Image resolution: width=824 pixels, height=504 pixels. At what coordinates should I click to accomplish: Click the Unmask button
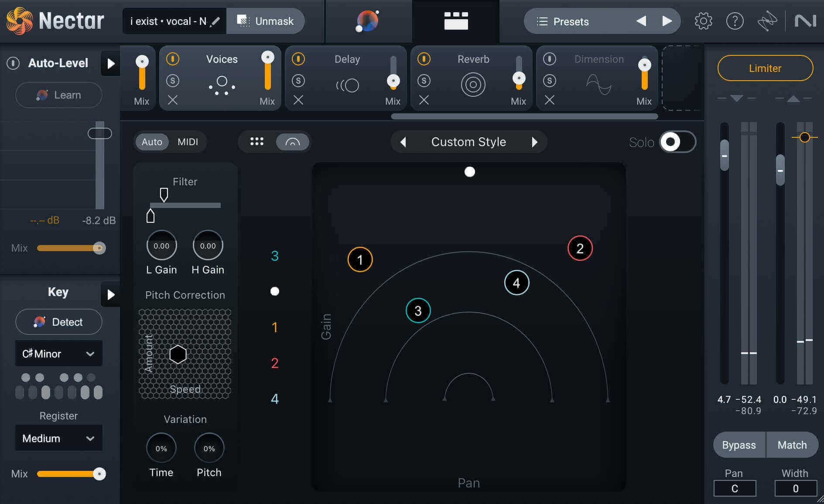pyautogui.click(x=265, y=21)
